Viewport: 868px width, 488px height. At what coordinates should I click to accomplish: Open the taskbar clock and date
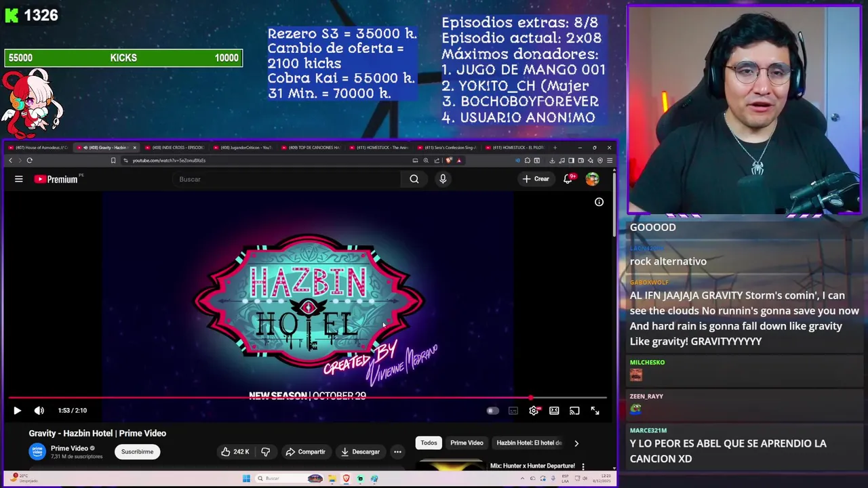[x=603, y=479]
